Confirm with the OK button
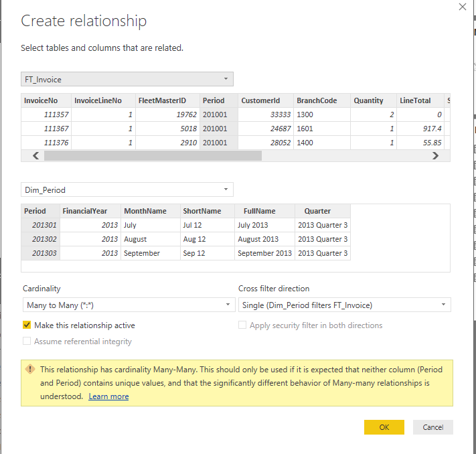Viewport: 476px width, 454px height. (384, 427)
